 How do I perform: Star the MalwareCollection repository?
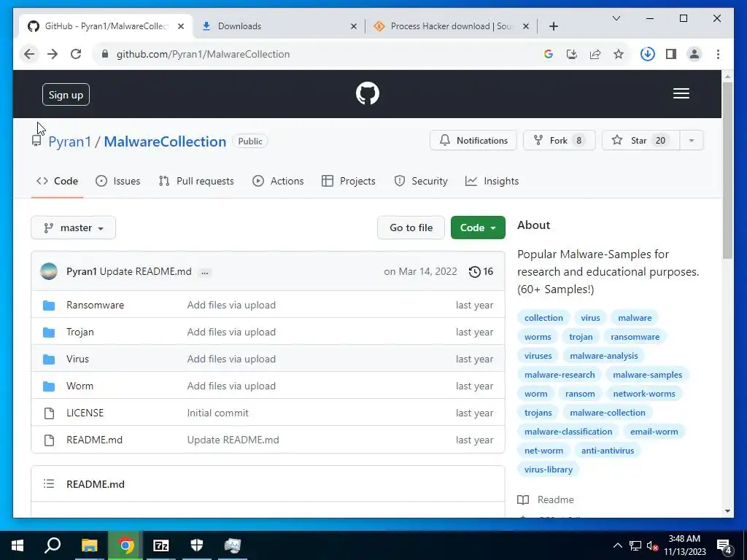[640, 141]
